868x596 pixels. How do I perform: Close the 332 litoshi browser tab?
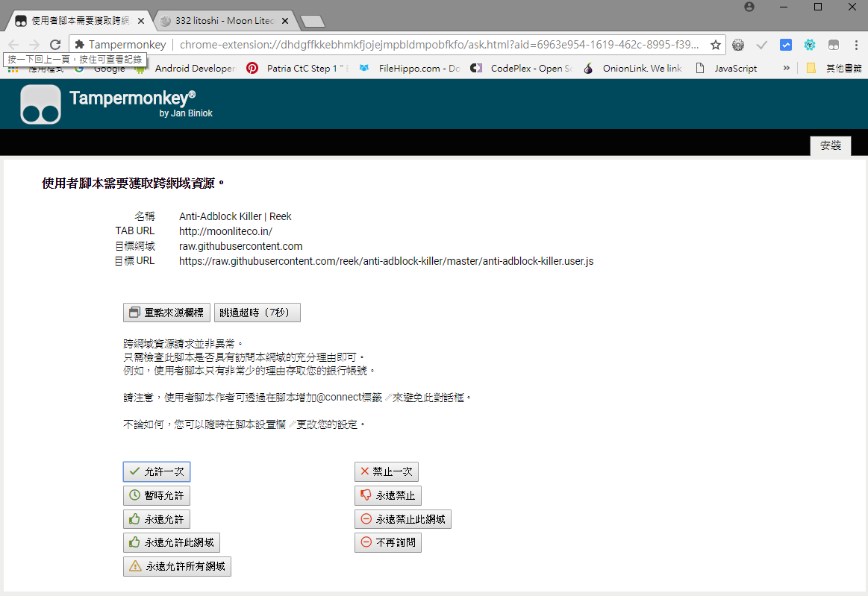pos(285,21)
